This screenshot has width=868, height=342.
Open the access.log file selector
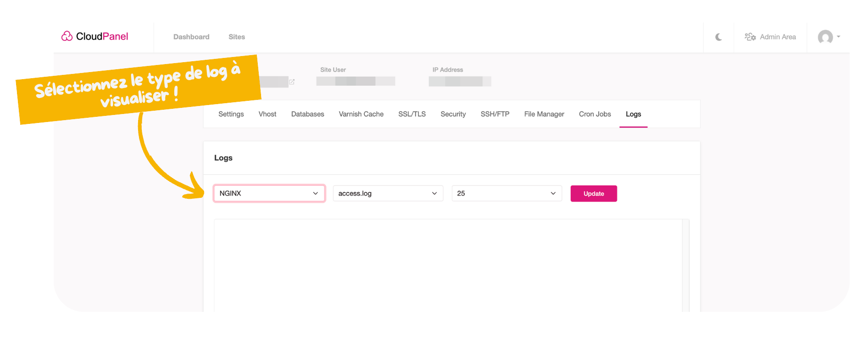[388, 193]
